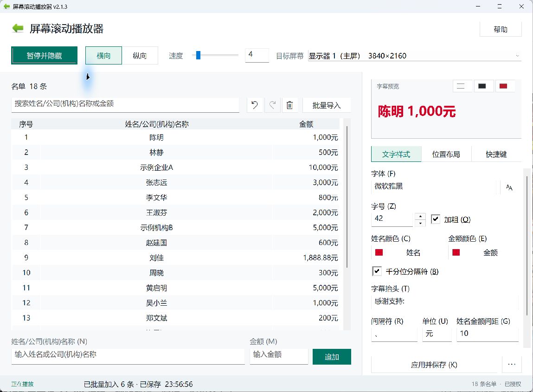Image resolution: width=533 pixels, height=392 pixels.
Task: Click dropdown arrow of display selector
Action: [x=517, y=56]
